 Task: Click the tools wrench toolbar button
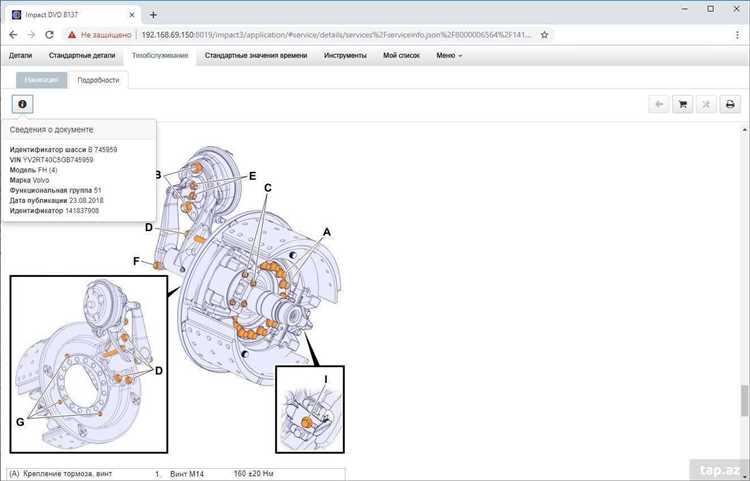pos(706,104)
